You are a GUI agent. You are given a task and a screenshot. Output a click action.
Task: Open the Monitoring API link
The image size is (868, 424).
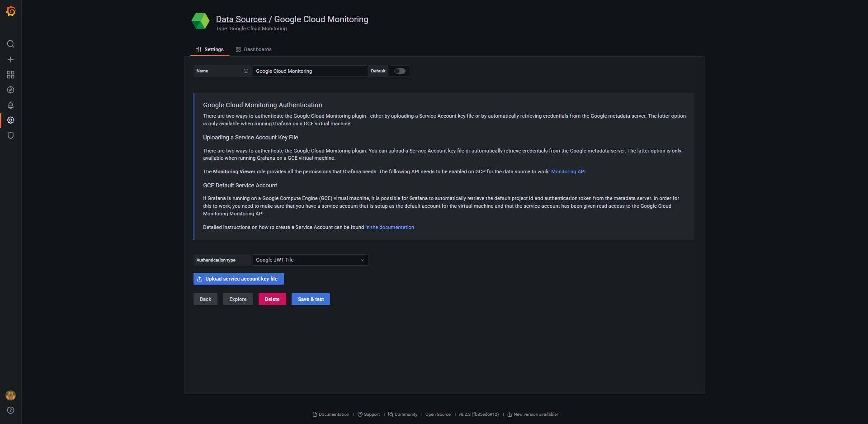(x=568, y=172)
